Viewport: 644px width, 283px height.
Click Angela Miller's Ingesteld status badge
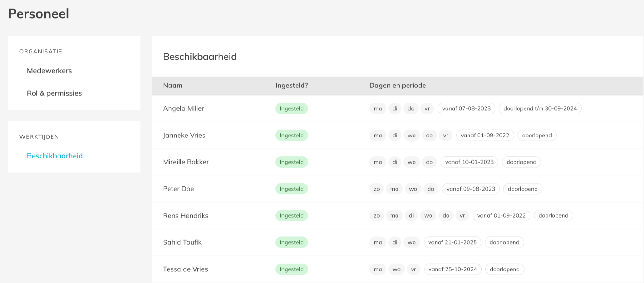point(291,108)
